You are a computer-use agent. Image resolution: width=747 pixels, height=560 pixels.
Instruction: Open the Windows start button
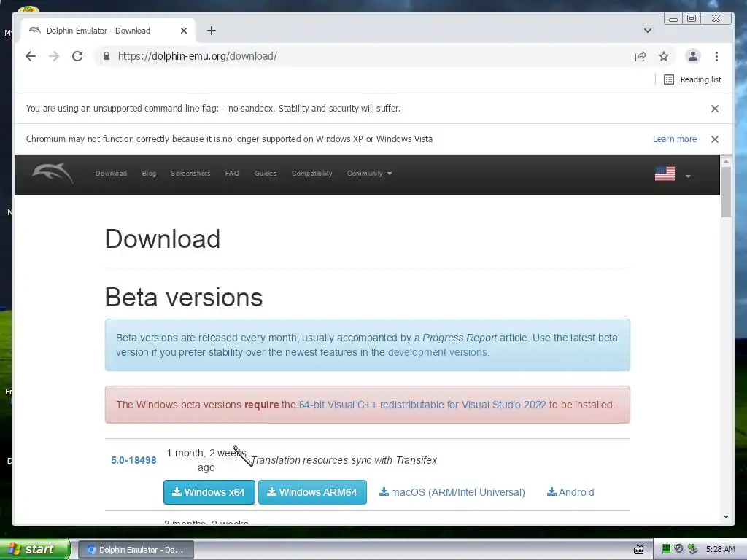[34, 549]
